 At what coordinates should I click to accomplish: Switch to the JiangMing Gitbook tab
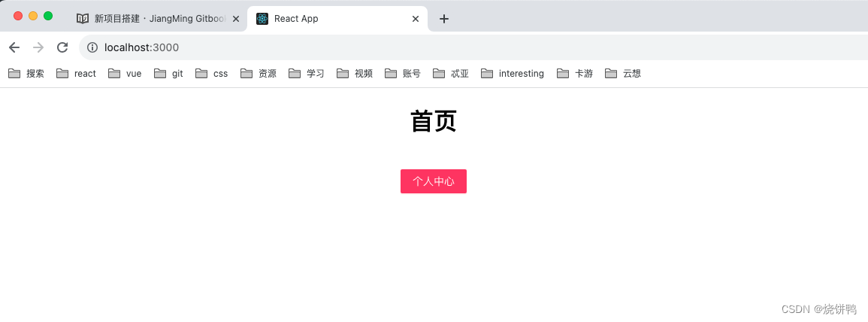click(158, 19)
